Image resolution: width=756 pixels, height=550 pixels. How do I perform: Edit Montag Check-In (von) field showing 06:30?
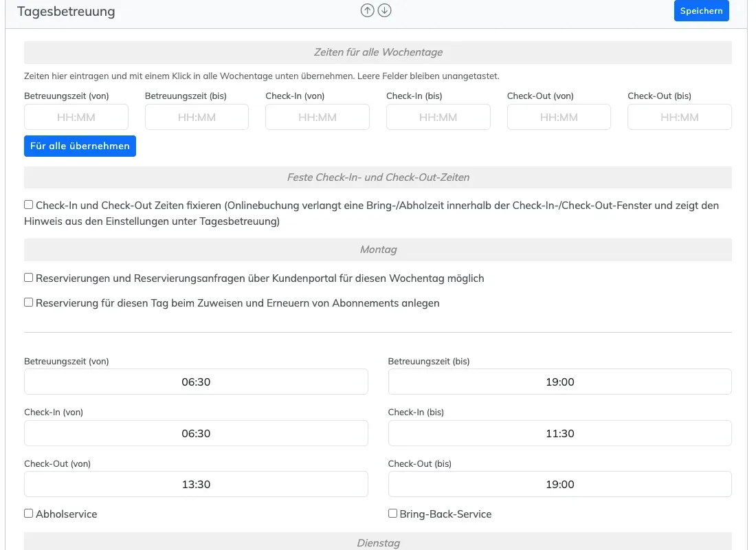click(x=196, y=433)
